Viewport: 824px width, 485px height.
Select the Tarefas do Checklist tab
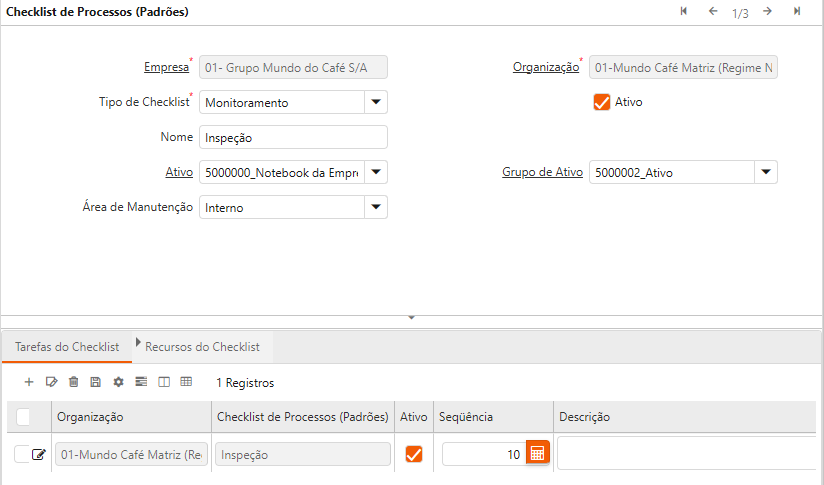(x=67, y=347)
